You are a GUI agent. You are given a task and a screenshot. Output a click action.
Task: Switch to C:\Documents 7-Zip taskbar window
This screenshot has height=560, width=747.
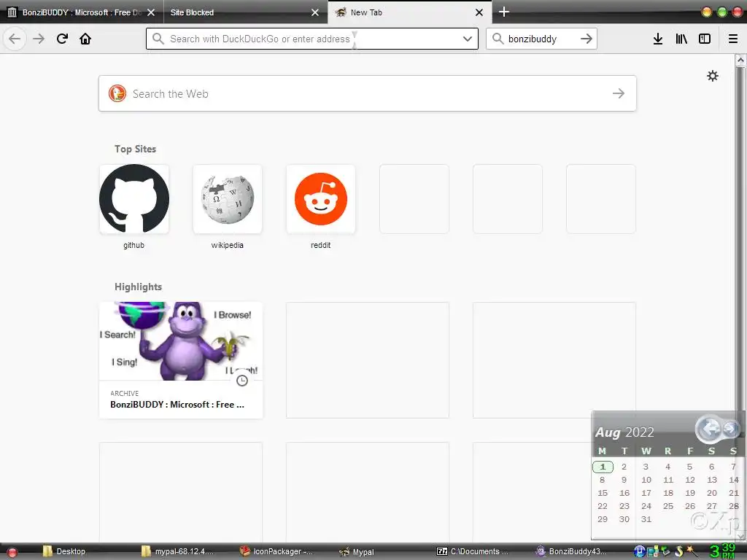[x=473, y=551]
